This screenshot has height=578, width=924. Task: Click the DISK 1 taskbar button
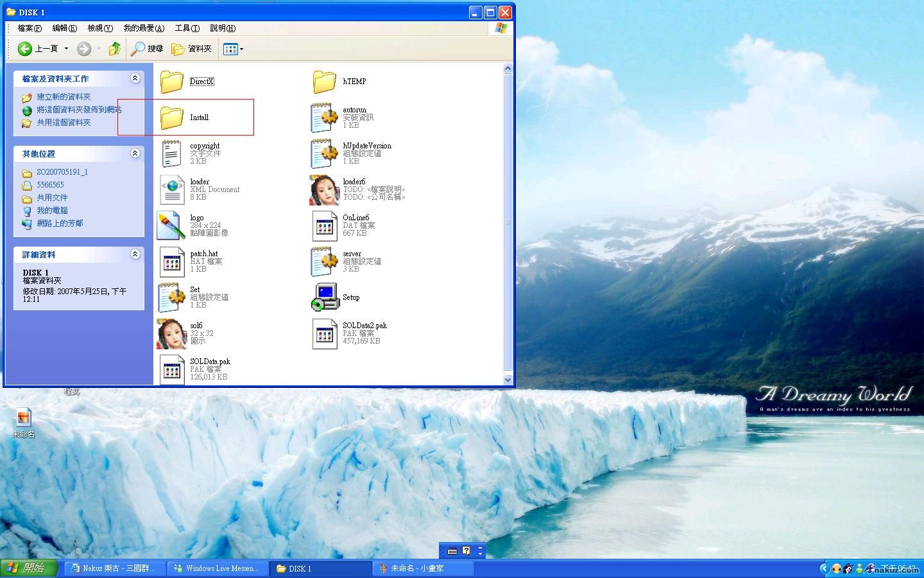(320, 568)
